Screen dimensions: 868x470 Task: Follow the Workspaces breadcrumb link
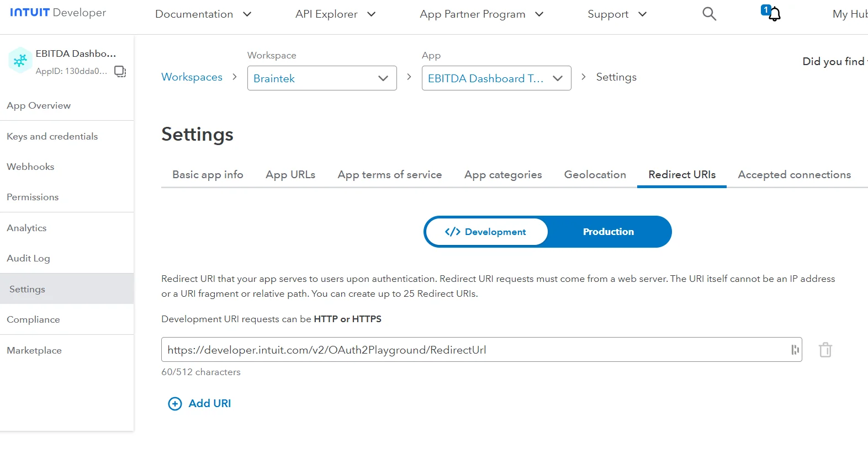(x=192, y=77)
